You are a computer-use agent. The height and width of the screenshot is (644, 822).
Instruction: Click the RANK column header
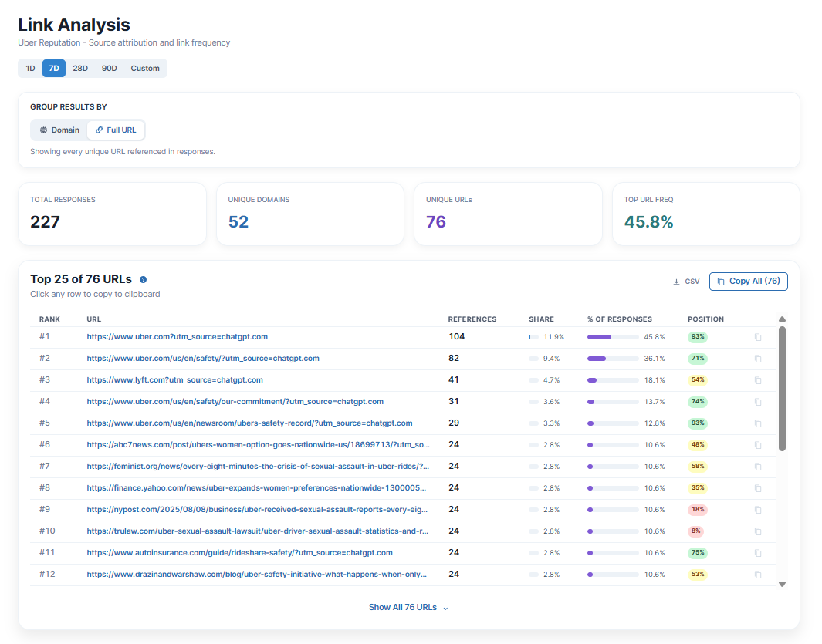49,319
